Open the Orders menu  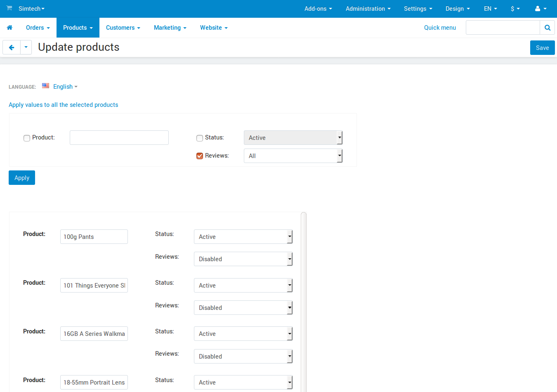pos(38,28)
